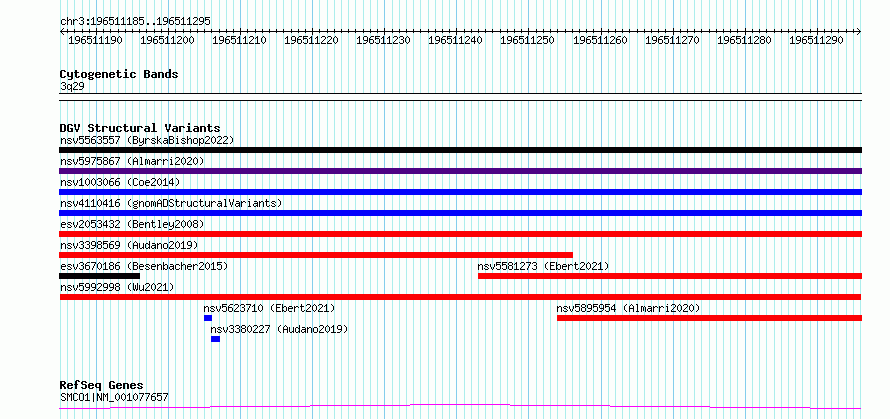
Task: Click the esv2053432 (Bentley2008) label
Action: click(132, 224)
